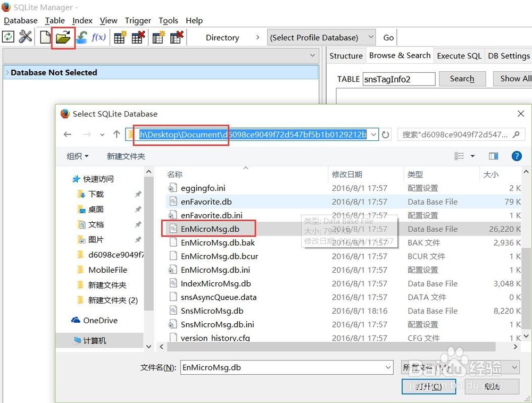Click the import icon next to f(x)
The width and height of the screenshot is (532, 403).
coord(81,37)
